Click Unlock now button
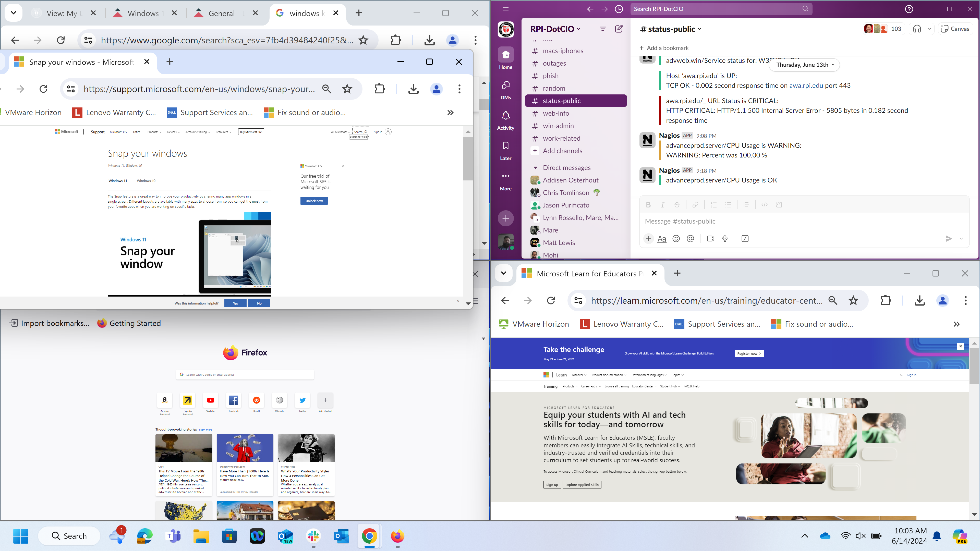This screenshot has width=980, height=551. (x=314, y=201)
